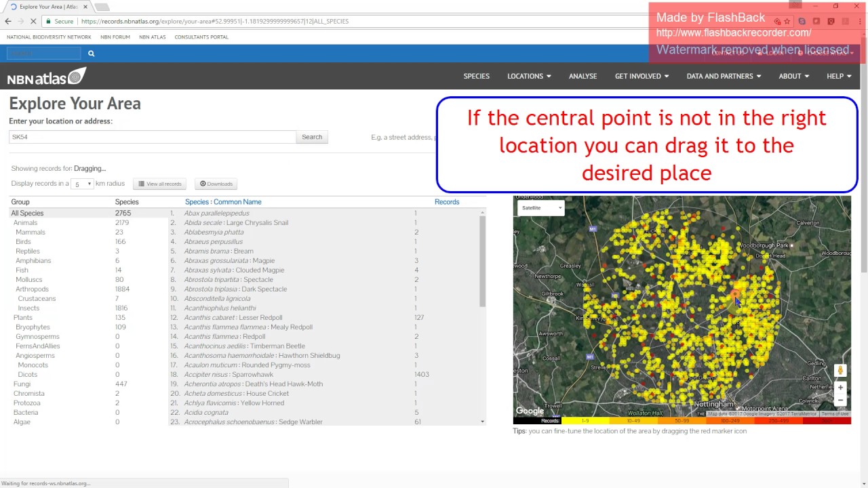Click the 100-249 legend swatch
Screen dimensions: 868x488
coord(730,421)
